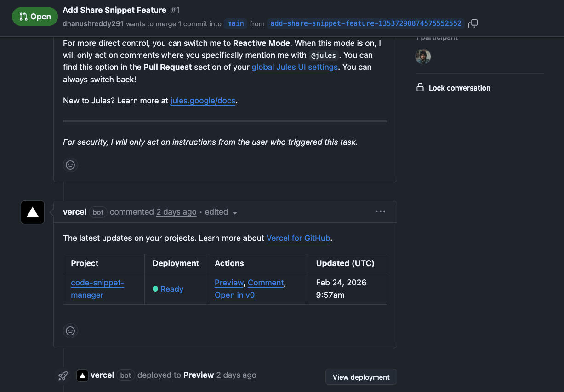Screen dimensions: 564x392
Task: Click the View deployment button
Action: (x=361, y=377)
